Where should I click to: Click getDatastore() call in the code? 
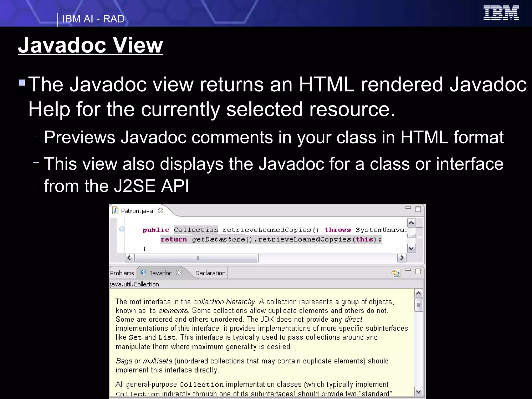coord(222,239)
